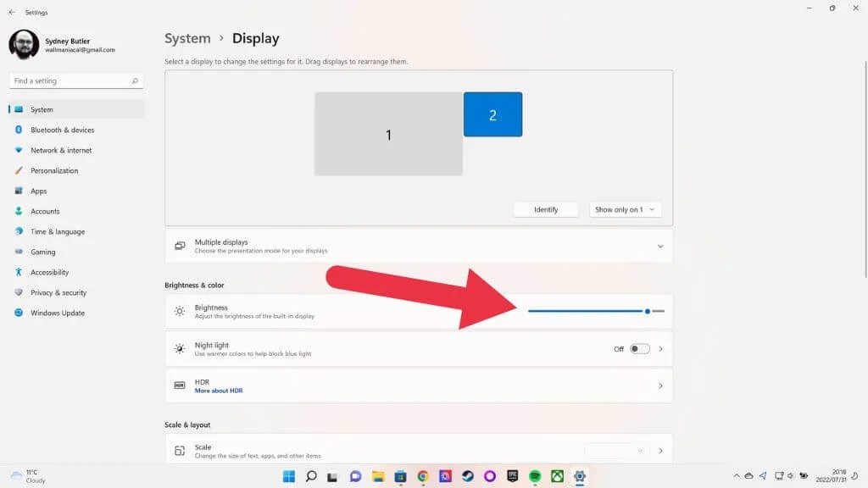
Task: Click the Brightness sun icon
Action: pos(179,311)
